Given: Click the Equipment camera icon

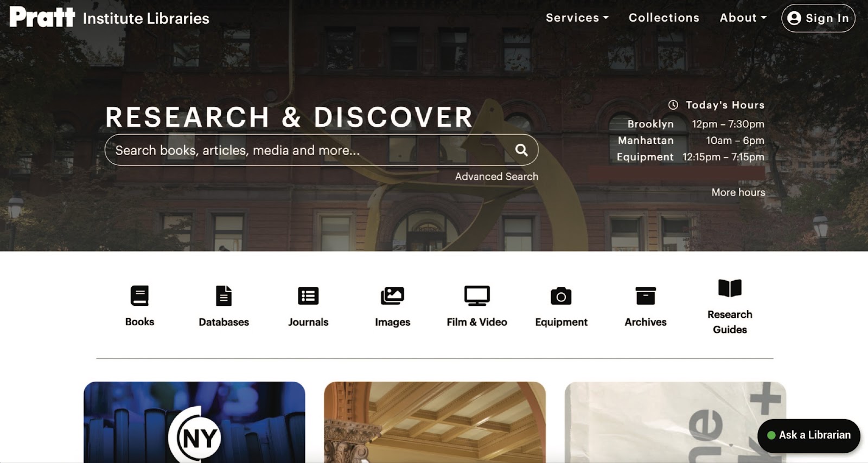Looking at the screenshot, I should [561, 296].
